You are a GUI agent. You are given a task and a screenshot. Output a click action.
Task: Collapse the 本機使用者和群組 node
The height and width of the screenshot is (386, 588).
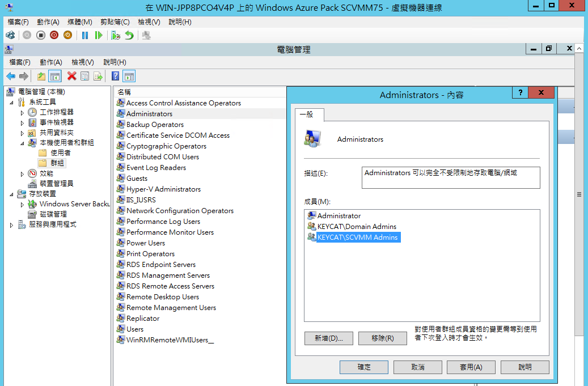point(22,143)
